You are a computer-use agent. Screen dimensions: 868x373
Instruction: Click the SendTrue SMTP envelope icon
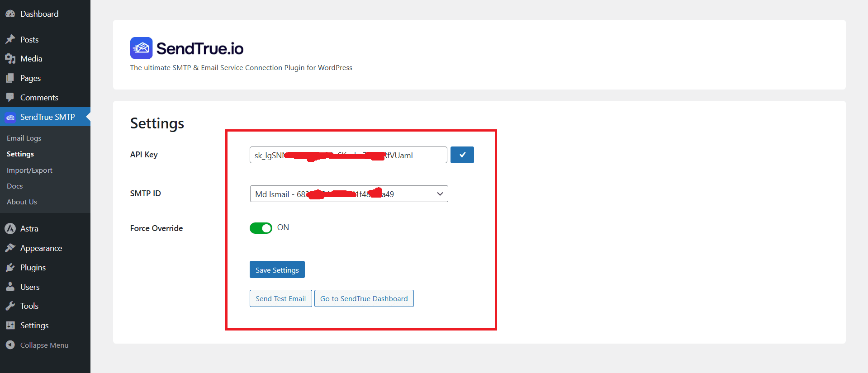tap(10, 117)
